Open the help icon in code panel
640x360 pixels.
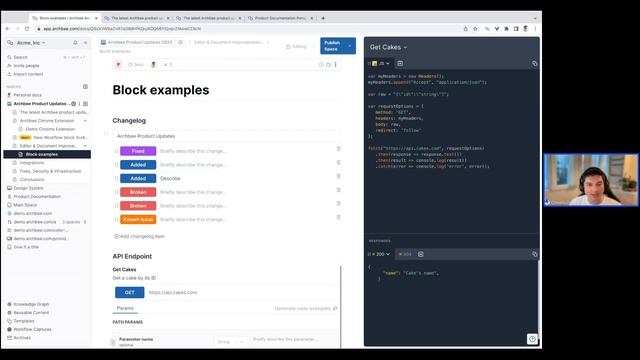tap(532, 339)
